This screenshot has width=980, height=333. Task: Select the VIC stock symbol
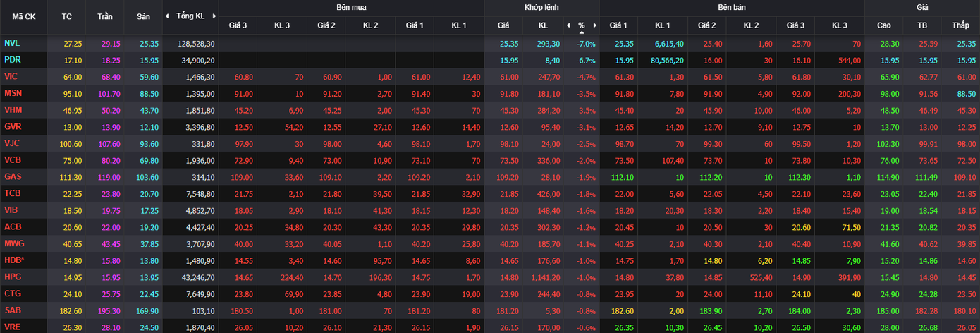pos(11,76)
